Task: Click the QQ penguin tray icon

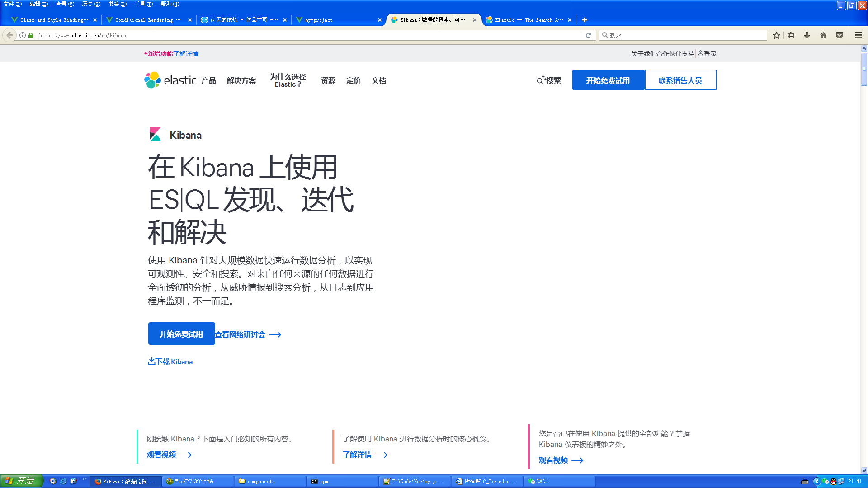Action: tap(833, 481)
